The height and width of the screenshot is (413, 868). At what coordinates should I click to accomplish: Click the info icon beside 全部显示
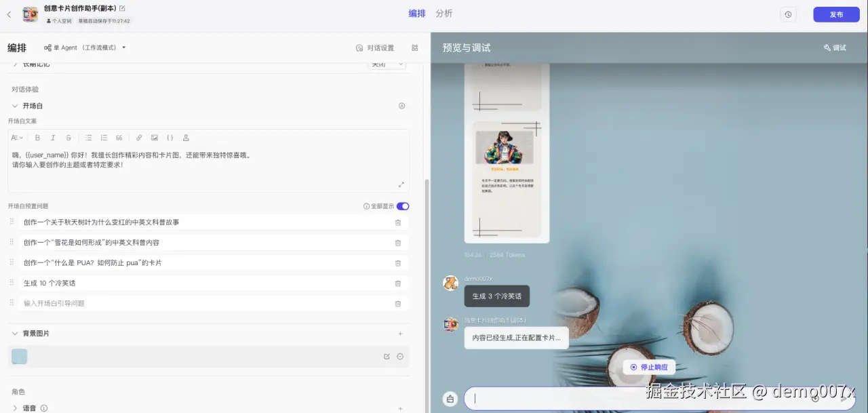366,206
